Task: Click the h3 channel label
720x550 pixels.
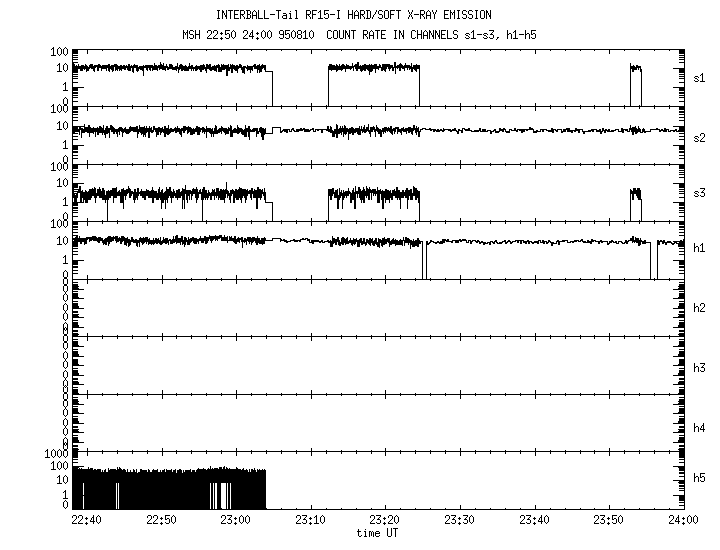Action: [700, 367]
